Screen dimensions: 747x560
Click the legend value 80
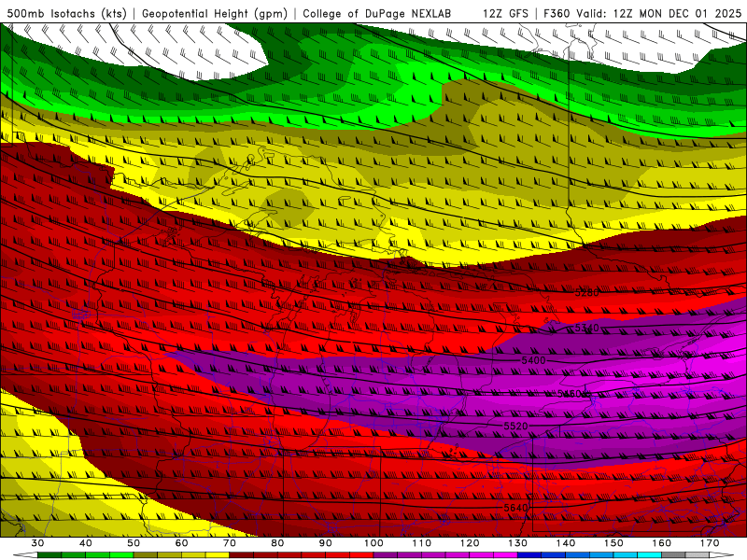[x=277, y=543]
